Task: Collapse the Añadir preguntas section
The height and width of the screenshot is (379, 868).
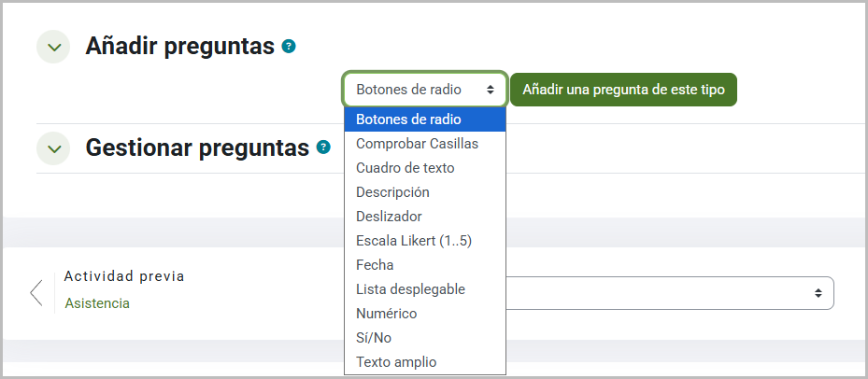Action: coord(53,47)
